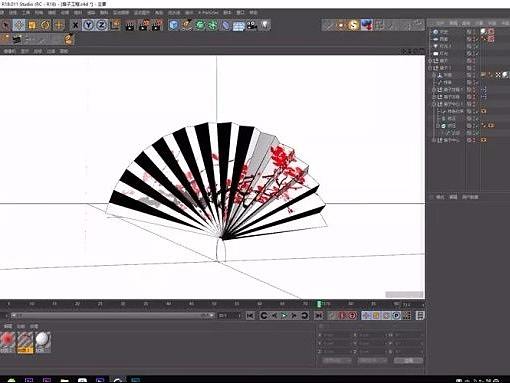The height and width of the screenshot is (383, 510).
Task: Toggle the Z axis lock
Action: click(102, 25)
